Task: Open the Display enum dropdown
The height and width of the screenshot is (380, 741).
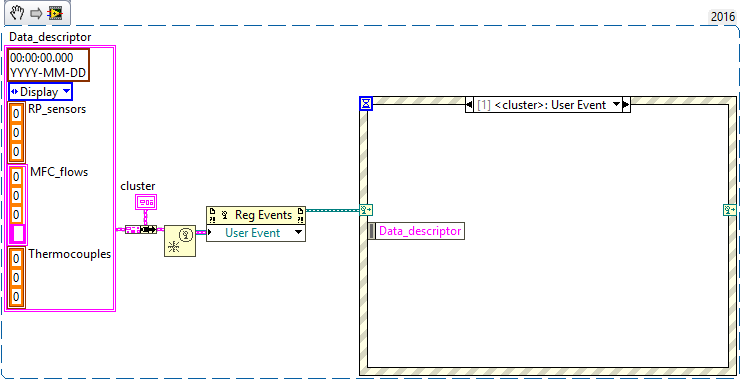Action: click(41, 91)
